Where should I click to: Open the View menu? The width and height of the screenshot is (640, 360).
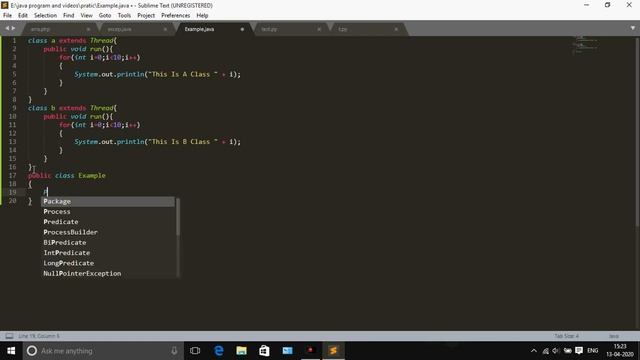point(87,16)
